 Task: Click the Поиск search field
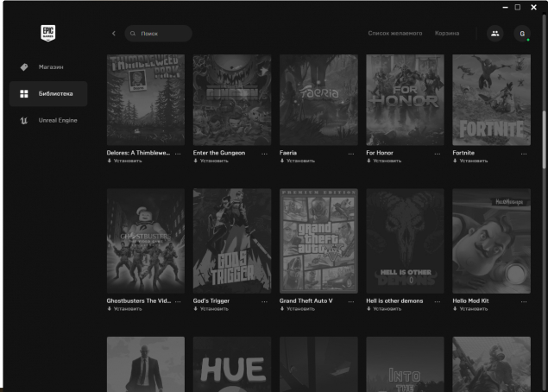click(158, 34)
